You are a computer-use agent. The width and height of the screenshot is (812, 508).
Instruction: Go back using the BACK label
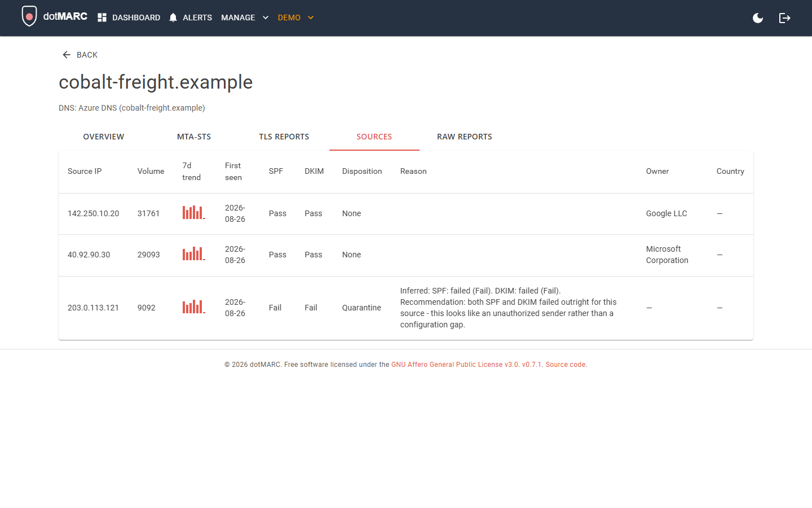87,55
